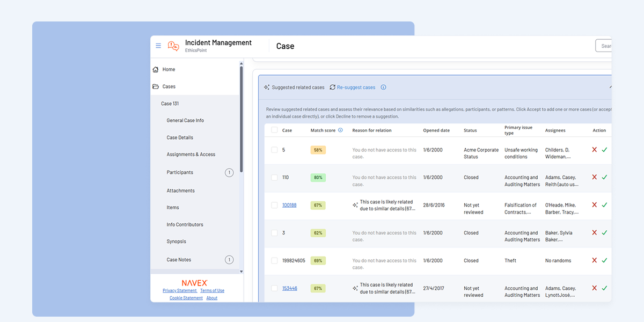
Task: Accept suggested case 153446
Action: (604, 288)
